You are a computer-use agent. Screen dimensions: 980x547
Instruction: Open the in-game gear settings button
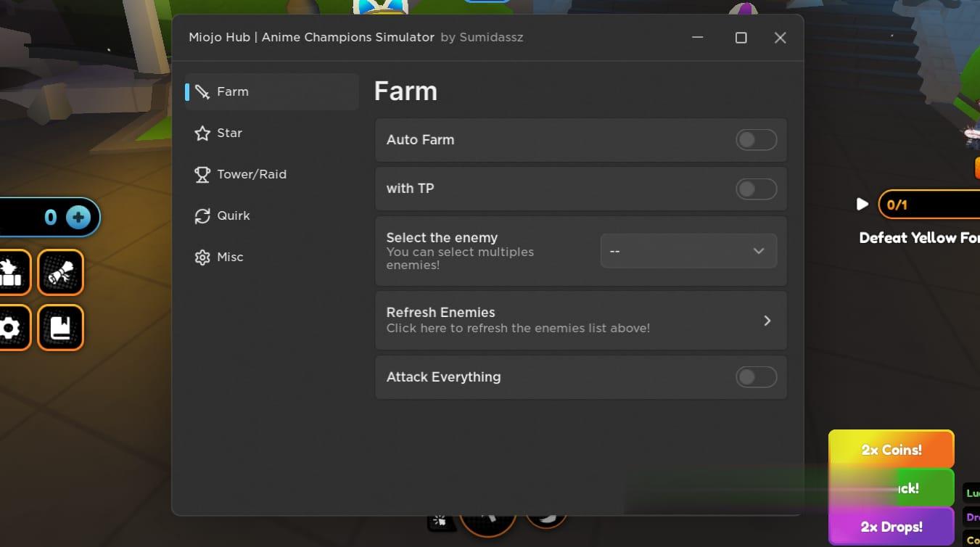point(10,328)
